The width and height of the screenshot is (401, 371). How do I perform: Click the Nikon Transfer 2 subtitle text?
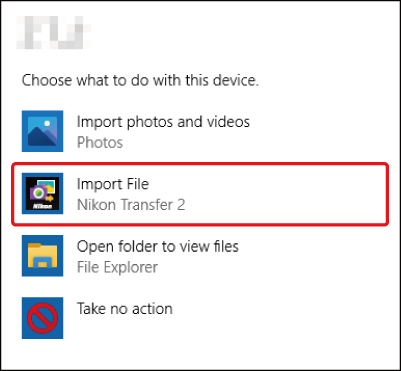coord(131,205)
